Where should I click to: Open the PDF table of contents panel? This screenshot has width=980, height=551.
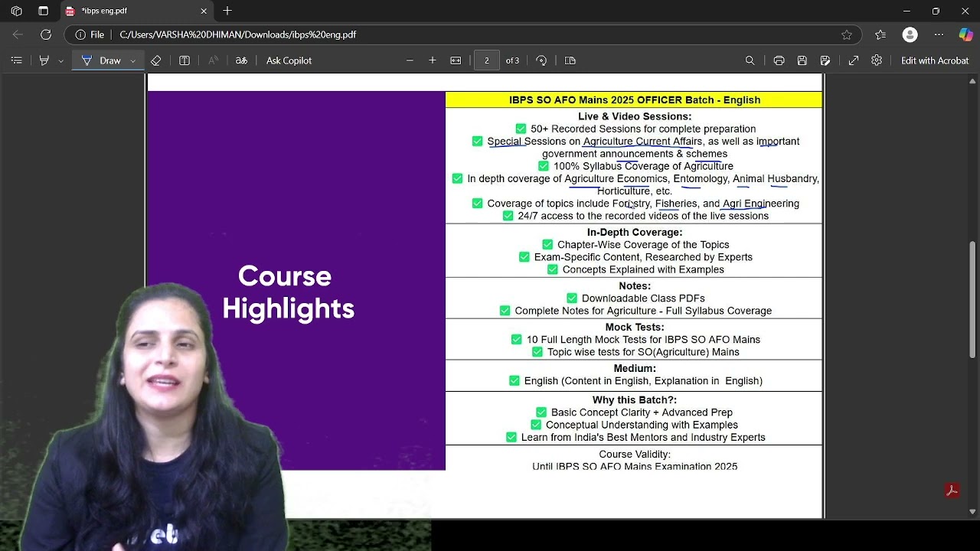(x=16, y=60)
